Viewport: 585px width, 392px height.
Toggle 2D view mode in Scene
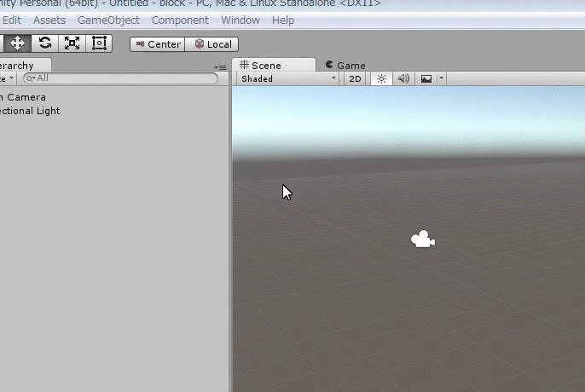coord(355,78)
